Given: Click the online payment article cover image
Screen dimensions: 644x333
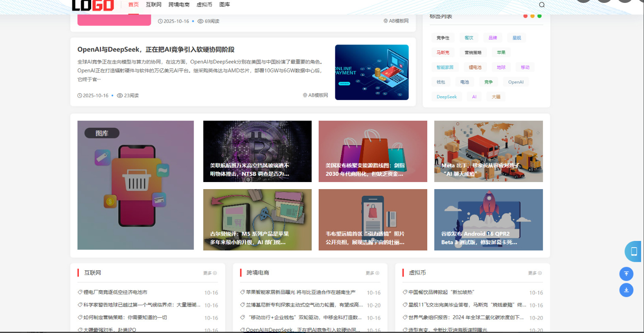Looking at the screenshot, I should [372, 72].
